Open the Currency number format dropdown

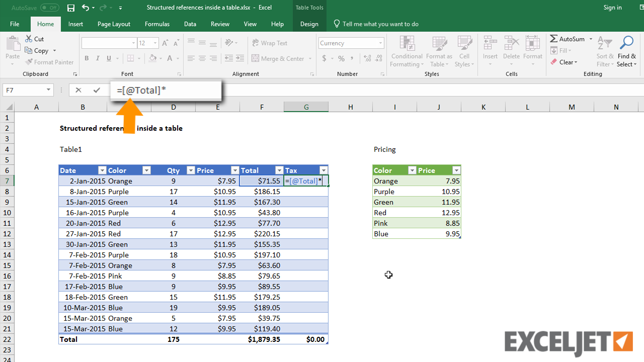380,43
